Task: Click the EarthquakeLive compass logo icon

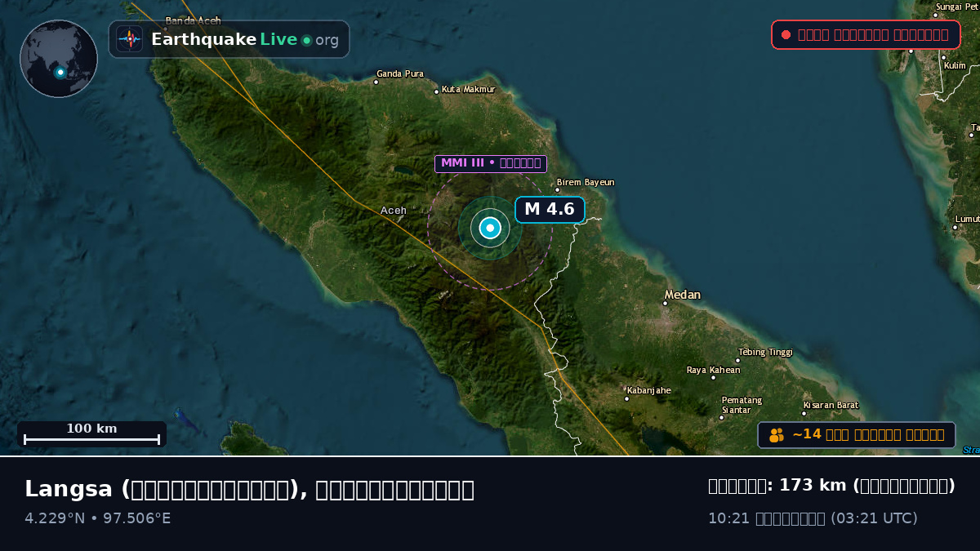Action: [x=129, y=39]
